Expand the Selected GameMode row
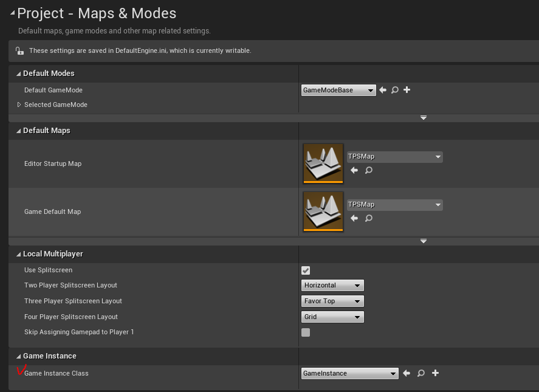This screenshot has height=392, width=539. (x=19, y=105)
